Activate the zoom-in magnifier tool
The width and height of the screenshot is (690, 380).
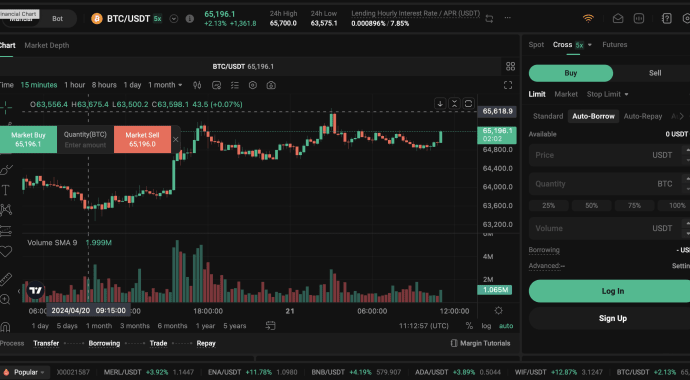point(5,300)
